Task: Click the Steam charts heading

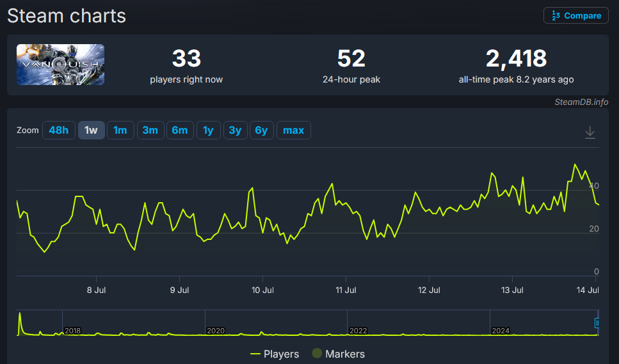Action: point(67,16)
